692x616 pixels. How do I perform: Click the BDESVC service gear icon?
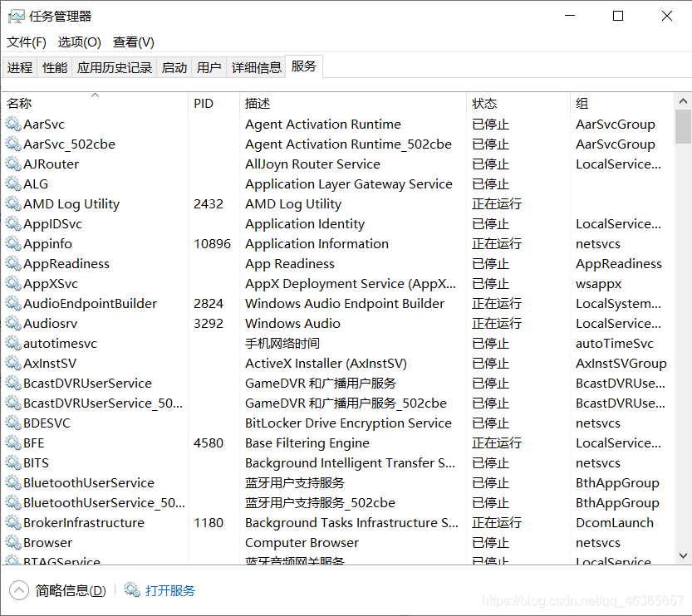tap(13, 423)
